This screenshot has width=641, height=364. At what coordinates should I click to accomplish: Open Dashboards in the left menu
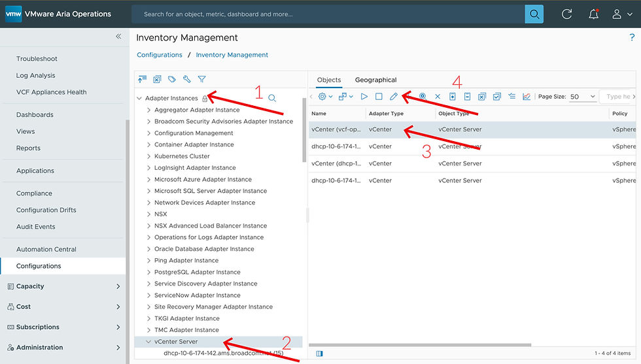35,114
